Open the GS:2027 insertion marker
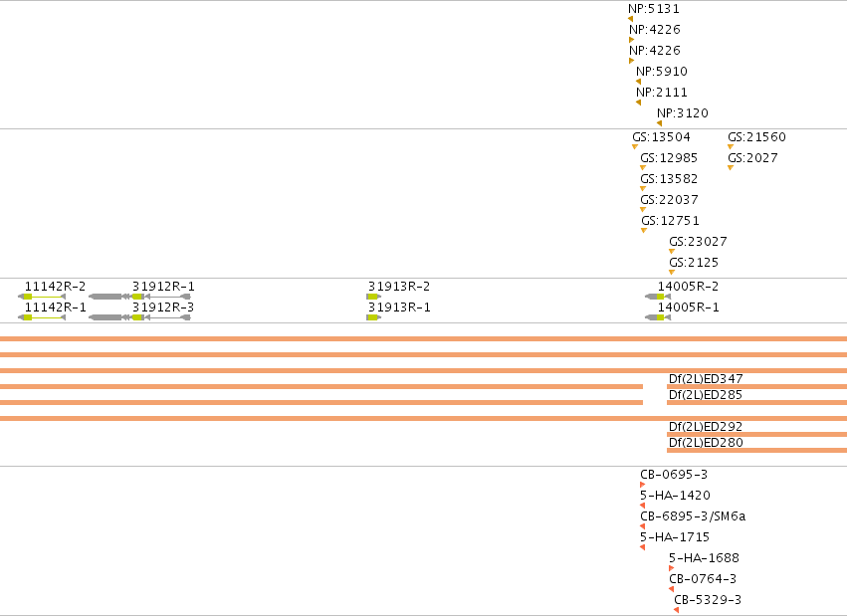 (x=731, y=168)
